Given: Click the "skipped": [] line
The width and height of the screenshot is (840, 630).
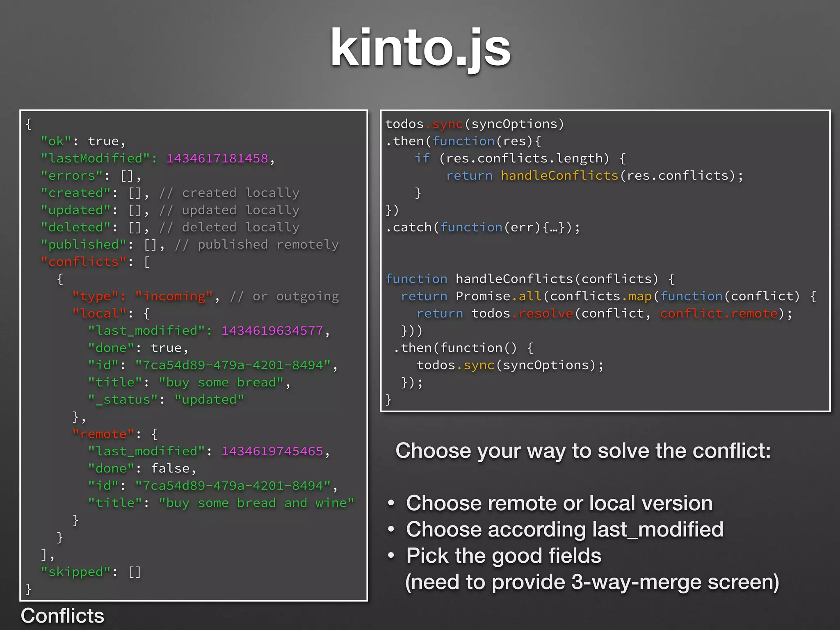Looking at the screenshot, I should point(91,572).
